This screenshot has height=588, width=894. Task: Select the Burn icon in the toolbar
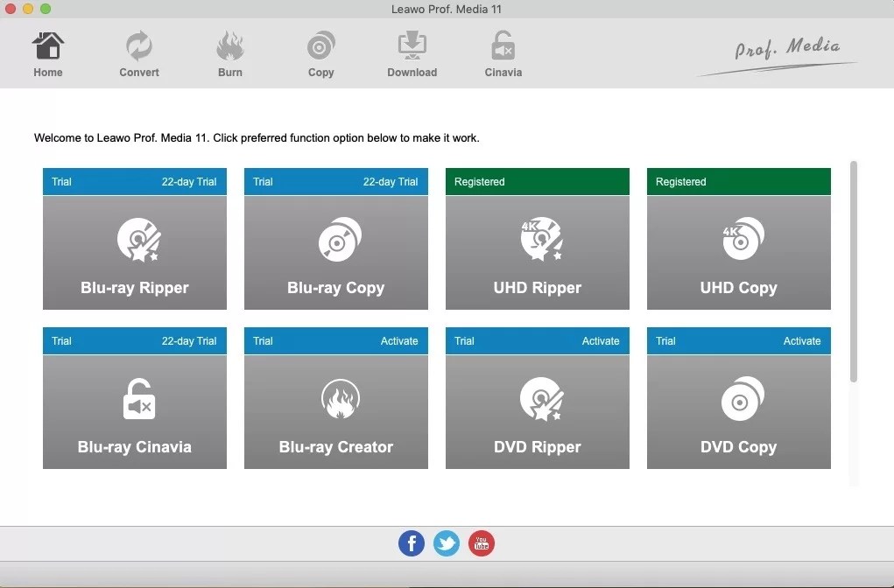click(229, 52)
